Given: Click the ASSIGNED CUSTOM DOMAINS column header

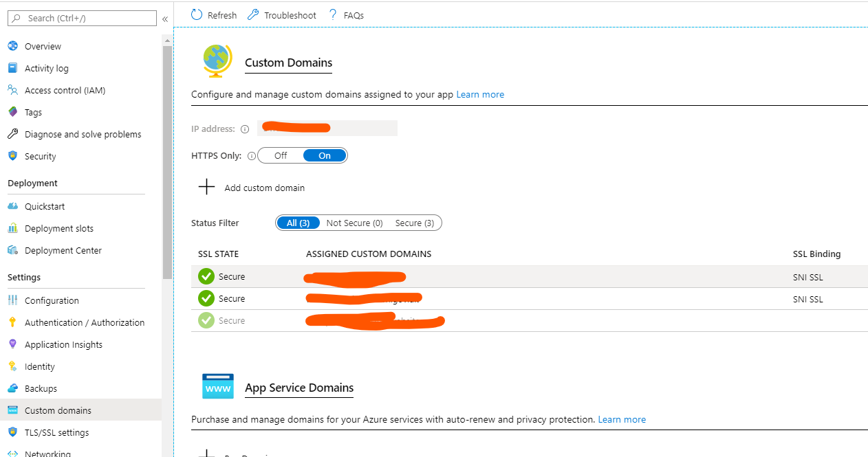Looking at the screenshot, I should click(x=369, y=254).
